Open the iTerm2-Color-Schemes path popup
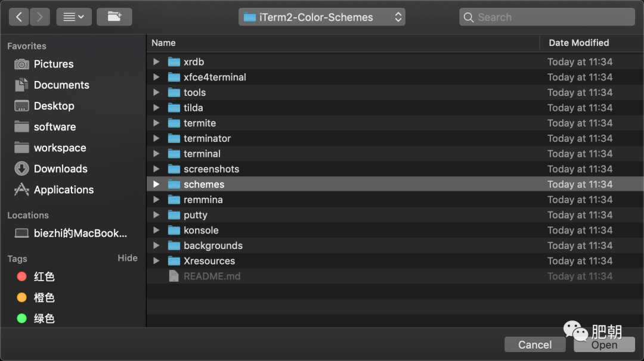This screenshot has height=361, width=644. (x=321, y=17)
